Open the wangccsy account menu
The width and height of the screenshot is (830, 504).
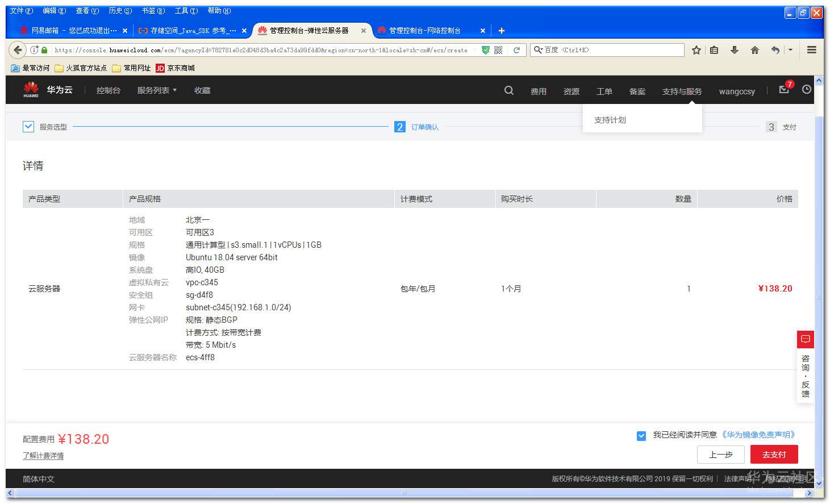tap(737, 91)
